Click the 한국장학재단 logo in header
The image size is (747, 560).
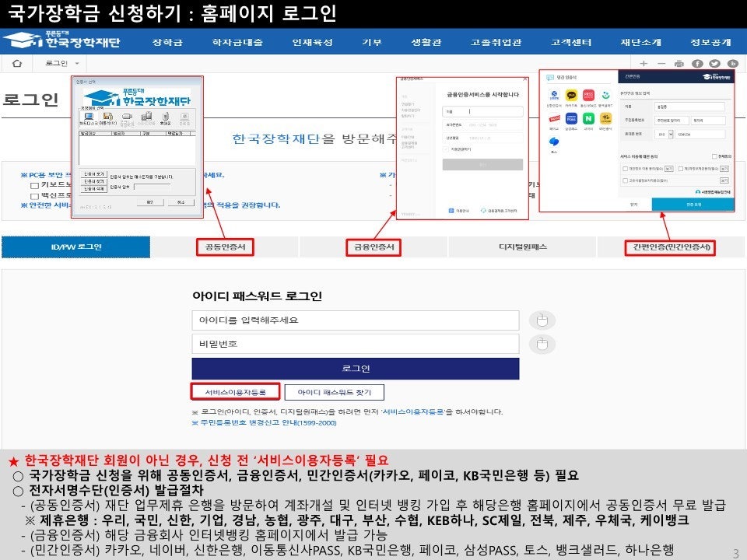(62, 40)
